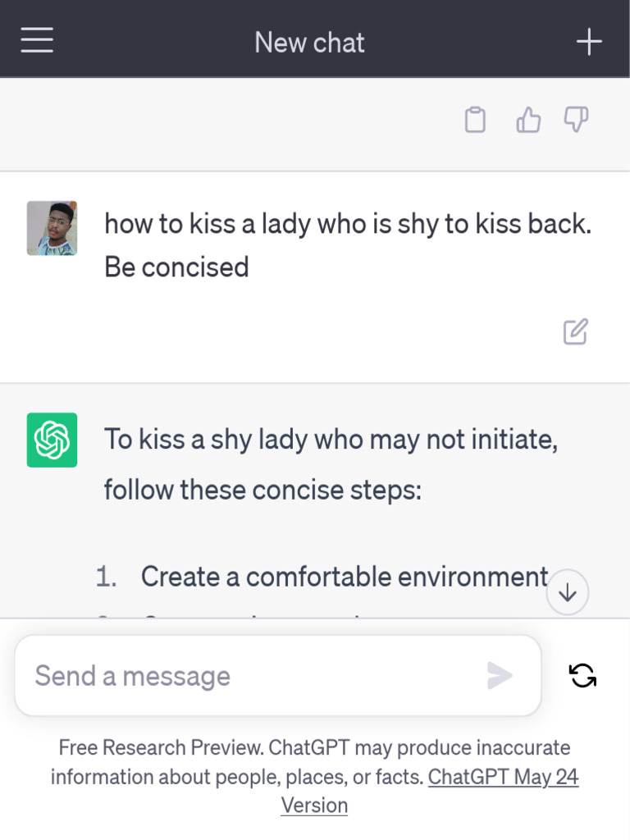Image resolution: width=630 pixels, height=840 pixels.
Task: Open the "ChatGPT May 24 Version" link
Action: point(503,777)
